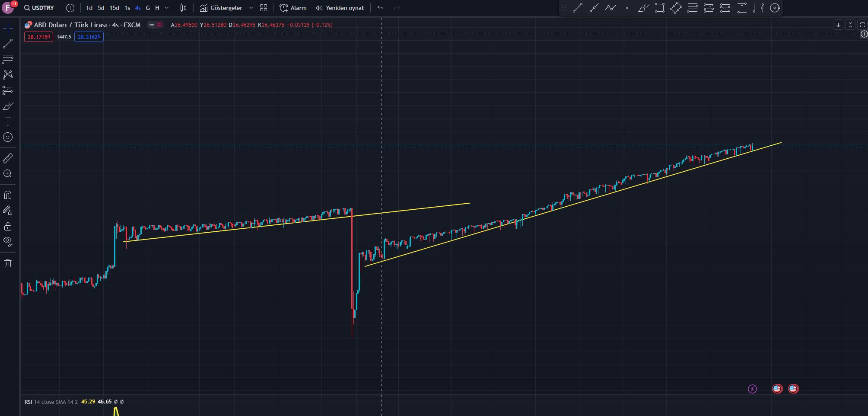The image size is (868, 416).
Task: Hide all drawings with the eye icon
Action: pos(8,242)
